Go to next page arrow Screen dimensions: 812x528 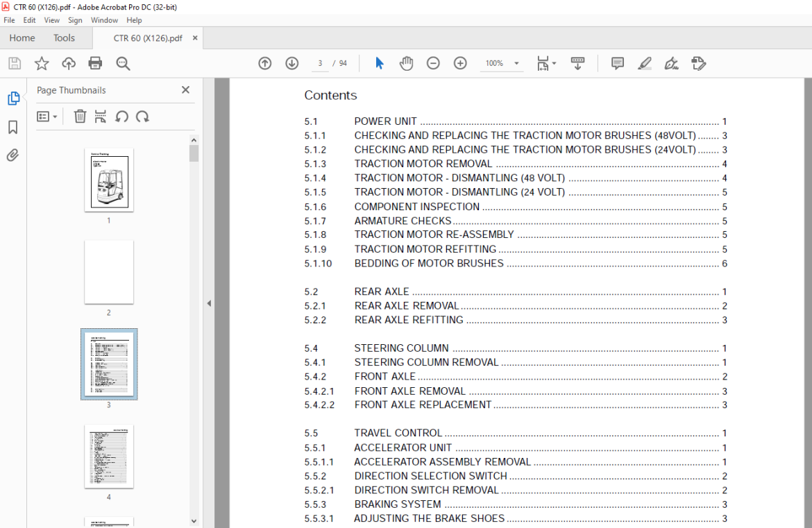291,64
